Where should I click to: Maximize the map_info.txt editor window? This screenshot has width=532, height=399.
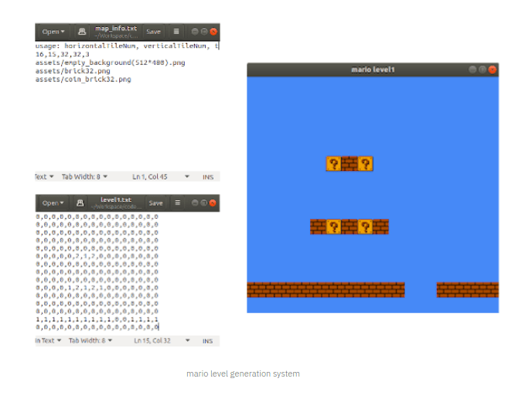204,32
